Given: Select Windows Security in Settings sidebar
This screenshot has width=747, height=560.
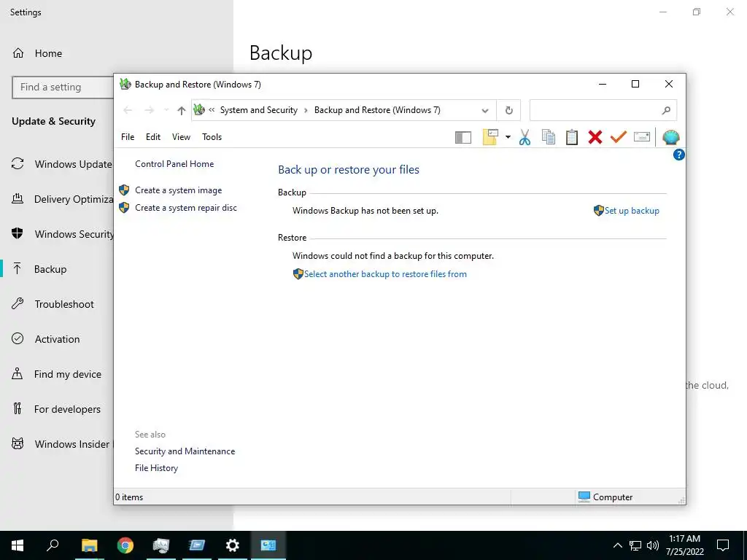Looking at the screenshot, I should (74, 234).
